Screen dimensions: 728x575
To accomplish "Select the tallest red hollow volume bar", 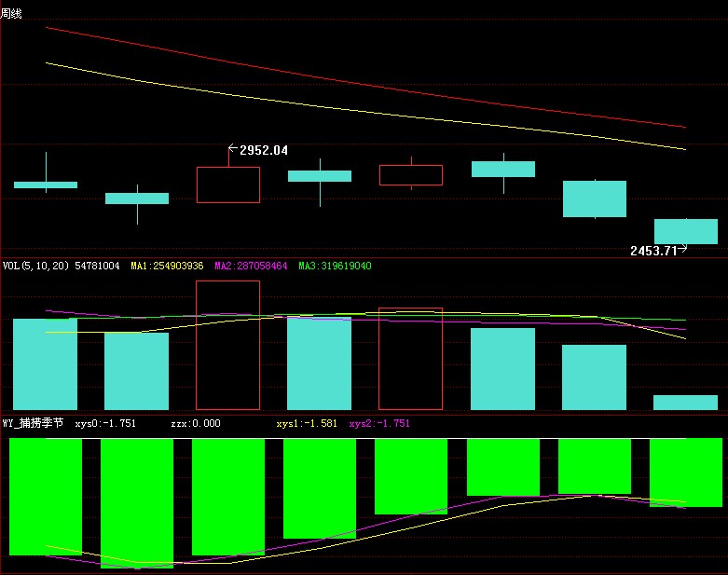I will coord(227,345).
